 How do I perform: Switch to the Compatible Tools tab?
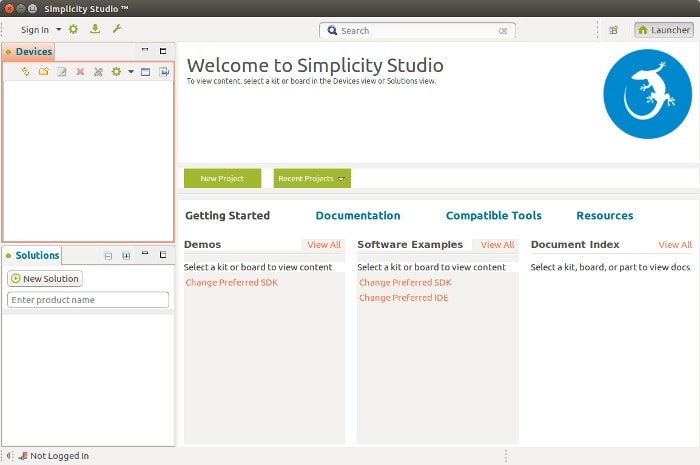pos(493,216)
